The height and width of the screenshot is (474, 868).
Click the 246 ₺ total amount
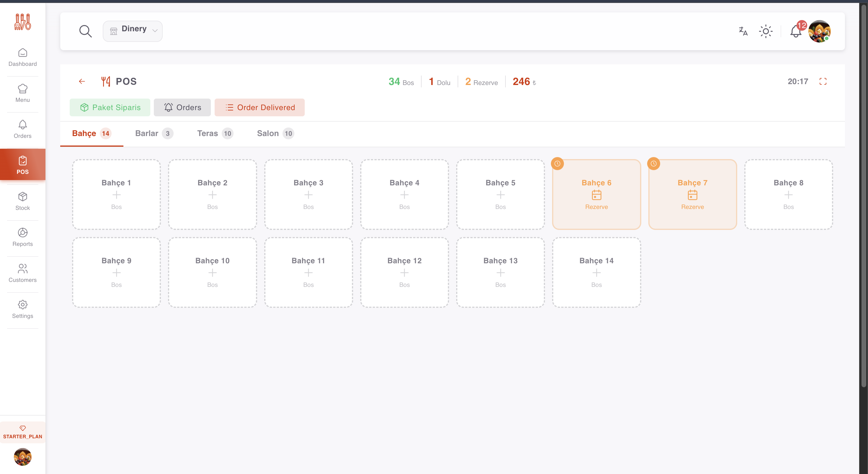pos(524,81)
